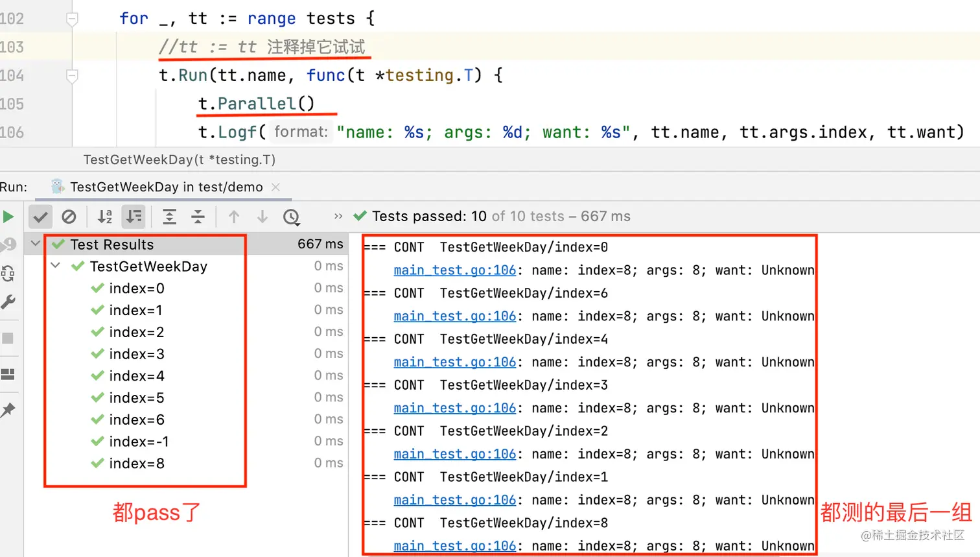980x557 pixels.
Task: Open main_test.go:106 link under index=4
Action: tap(455, 362)
